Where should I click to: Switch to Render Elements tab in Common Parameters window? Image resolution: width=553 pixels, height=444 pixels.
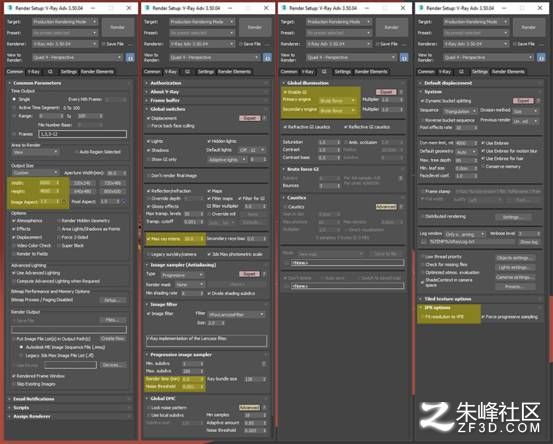97,72
